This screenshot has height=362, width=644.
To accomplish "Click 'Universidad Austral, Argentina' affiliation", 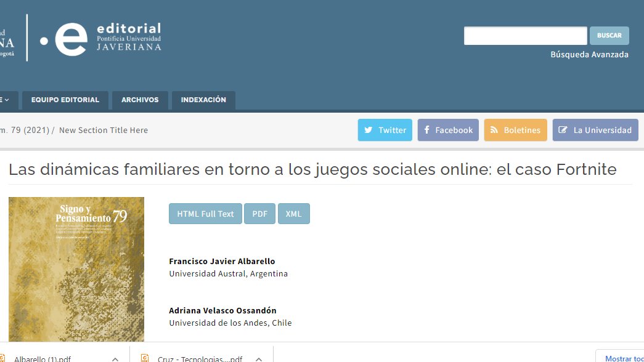I will tap(229, 273).
